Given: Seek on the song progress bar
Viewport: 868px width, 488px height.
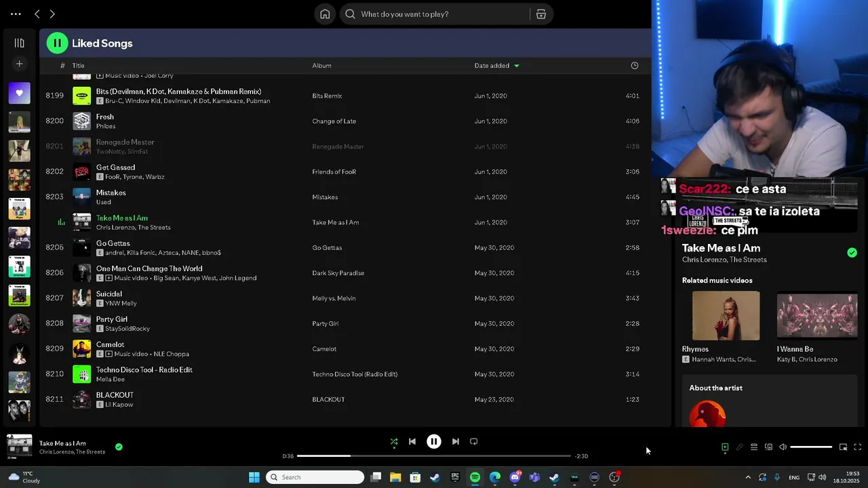Looking at the screenshot, I should 434,456.
